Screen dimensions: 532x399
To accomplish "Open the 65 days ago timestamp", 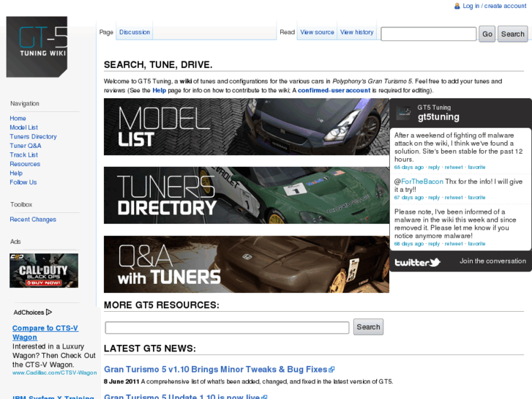I will (409, 167).
